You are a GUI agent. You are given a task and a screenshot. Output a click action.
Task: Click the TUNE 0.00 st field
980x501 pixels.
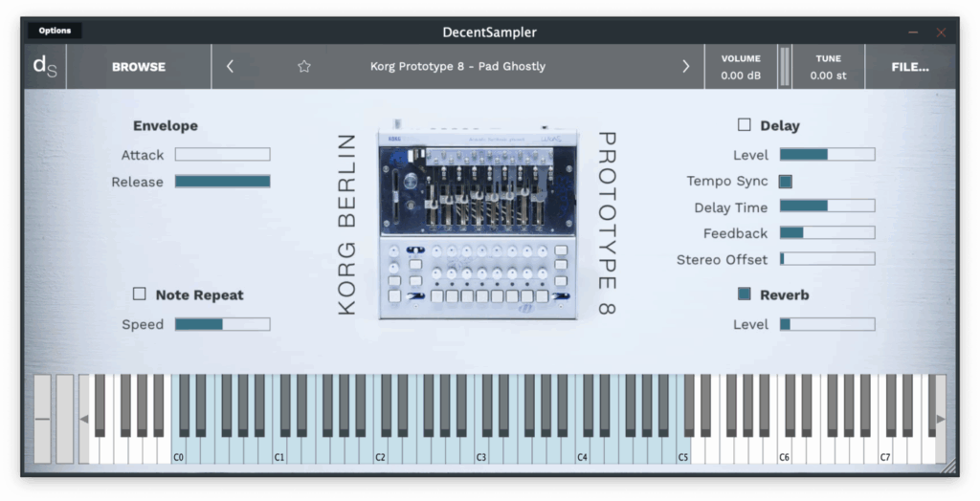pyautogui.click(x=828, y=67)
